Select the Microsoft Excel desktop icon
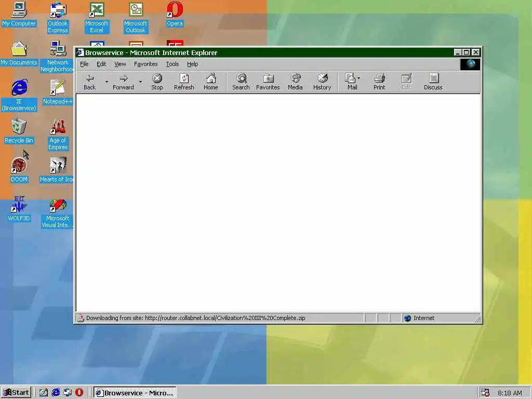This screenshot has height=399, width=532. [97, 18]
